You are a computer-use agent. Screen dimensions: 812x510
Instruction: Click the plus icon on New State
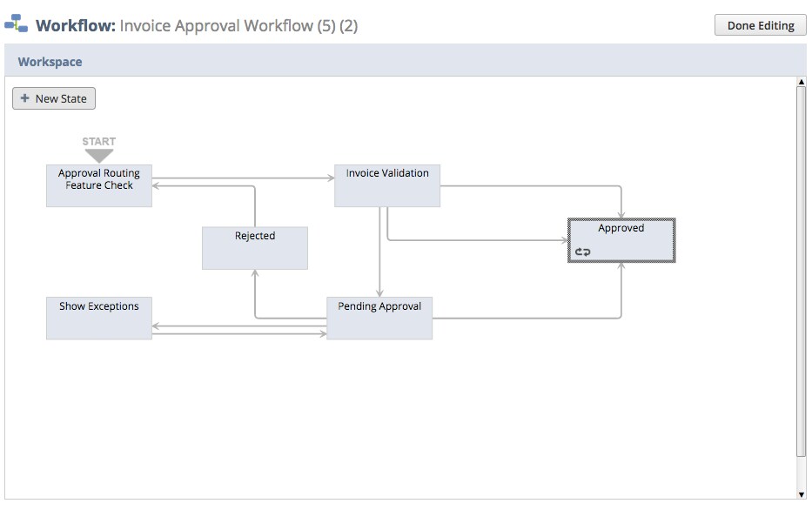tap(24, 97)
